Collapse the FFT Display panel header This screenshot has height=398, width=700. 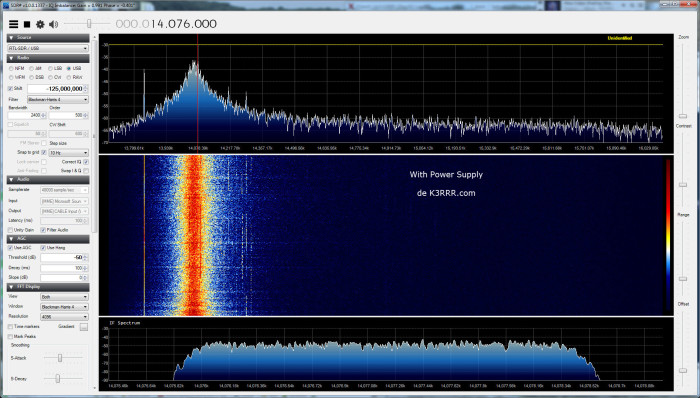pyautogui.click(x=48, y=287)
